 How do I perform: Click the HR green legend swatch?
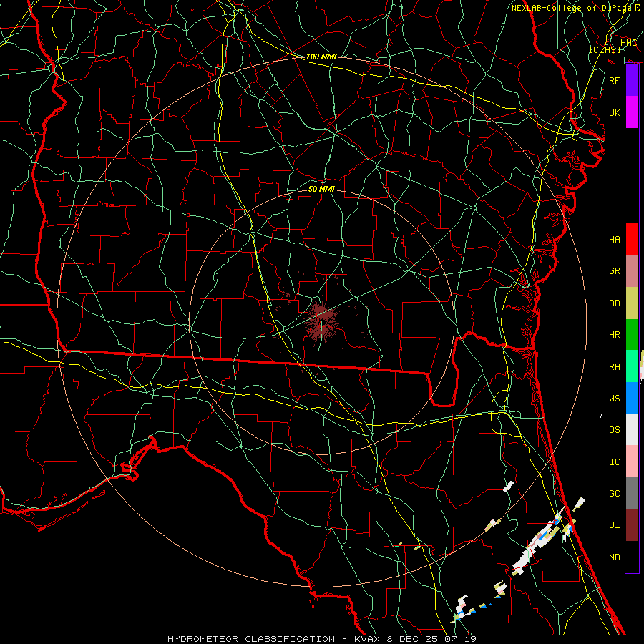tap(632, 335)
